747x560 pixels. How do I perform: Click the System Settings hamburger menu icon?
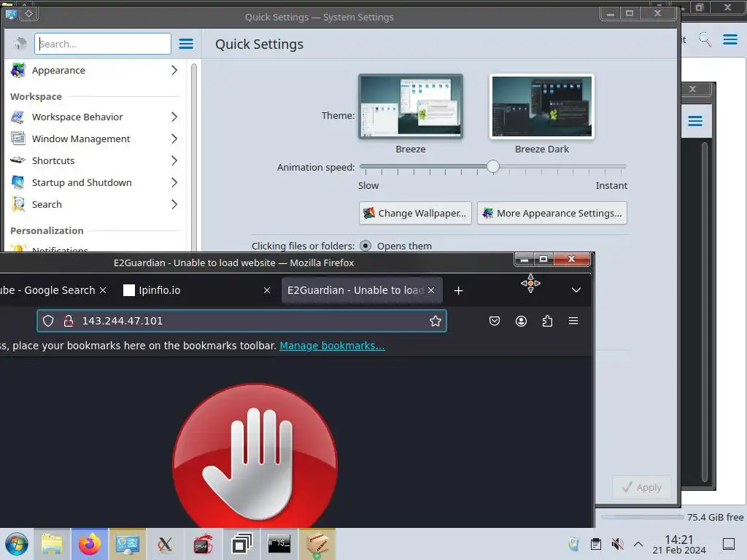(186, 44)
